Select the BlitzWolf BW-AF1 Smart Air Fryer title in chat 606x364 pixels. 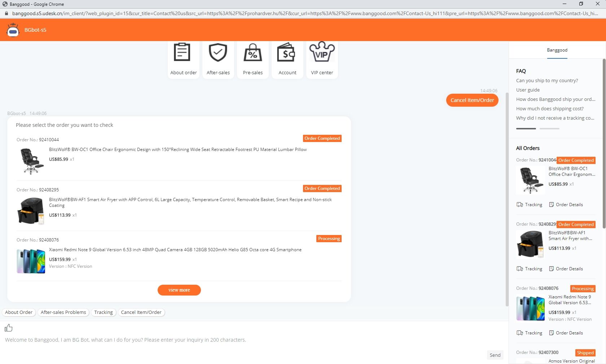[190, 203]
